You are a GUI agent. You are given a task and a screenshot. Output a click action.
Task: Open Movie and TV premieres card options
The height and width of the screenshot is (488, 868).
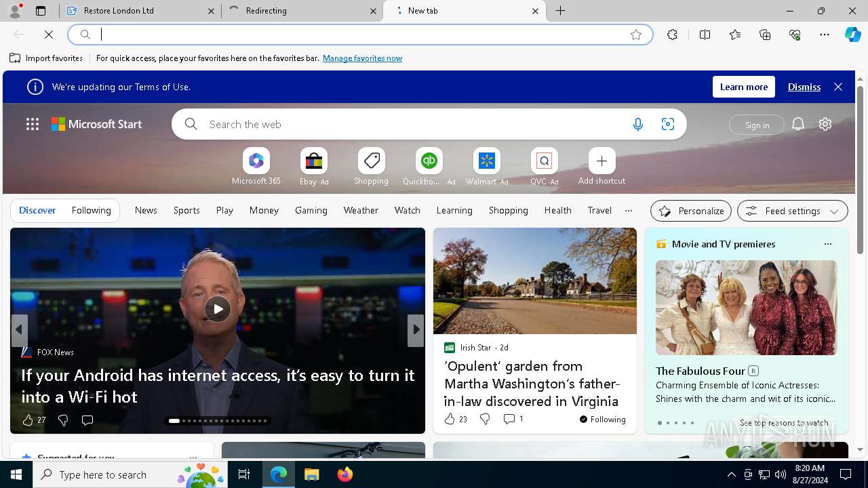[827, 244]
